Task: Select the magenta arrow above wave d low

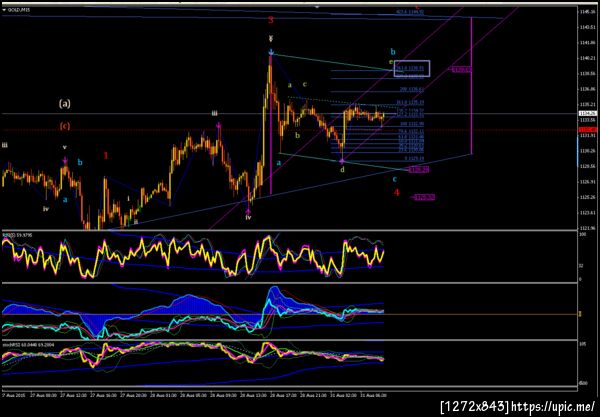Action: 342,161
